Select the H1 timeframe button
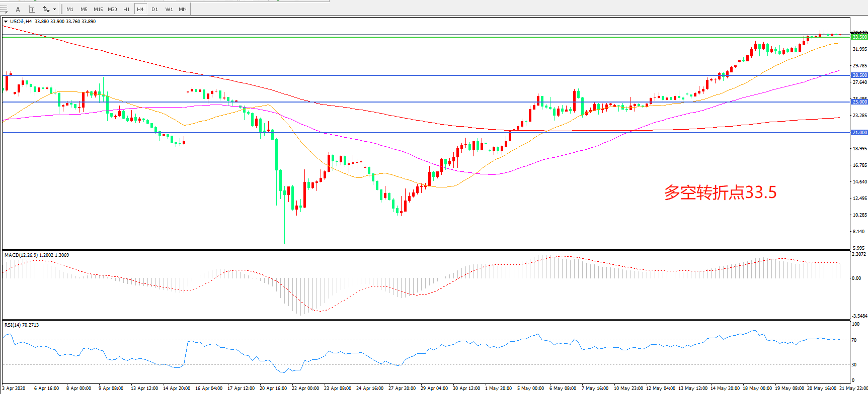Viewport: 868px width, 394px height. (126, 9)
